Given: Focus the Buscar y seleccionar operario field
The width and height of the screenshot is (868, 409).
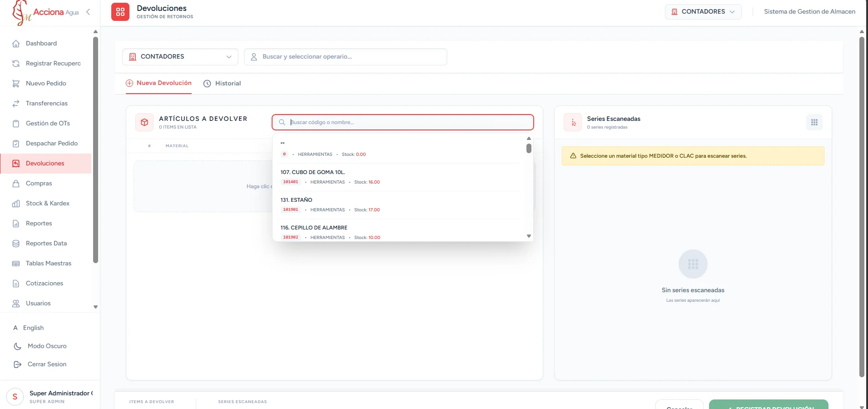Looking at the screenshot, I should click(346, 57).
